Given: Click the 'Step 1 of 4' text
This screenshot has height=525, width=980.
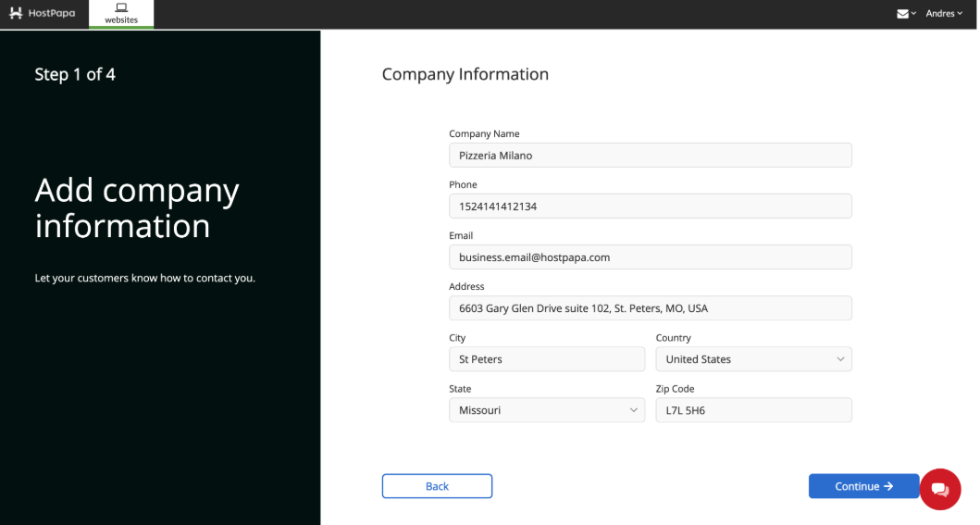Looking at the screenshot, I should [x=75, y=74].
